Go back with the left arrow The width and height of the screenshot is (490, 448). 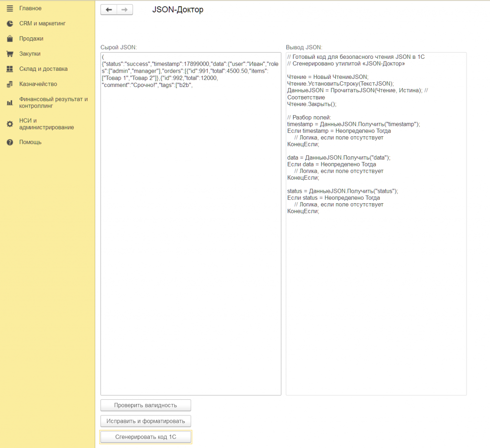(x=109, y=10)
